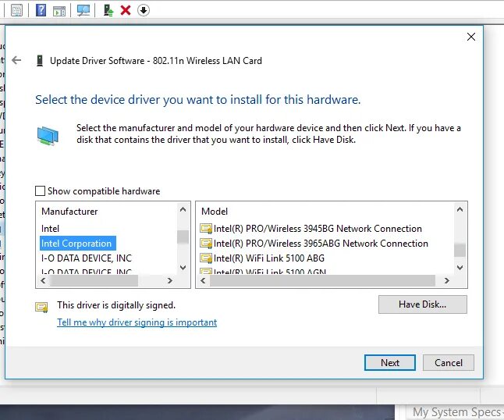This screenshot has width=504, height=420.
Task: Click the digitally signed certificate icon
Action: pos(41,308)
